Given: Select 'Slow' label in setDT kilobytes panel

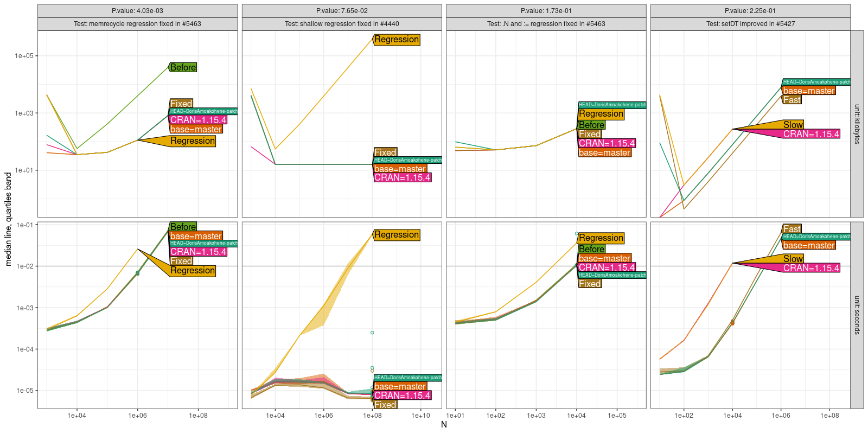Looking at the screenshot, I should 793,125.
